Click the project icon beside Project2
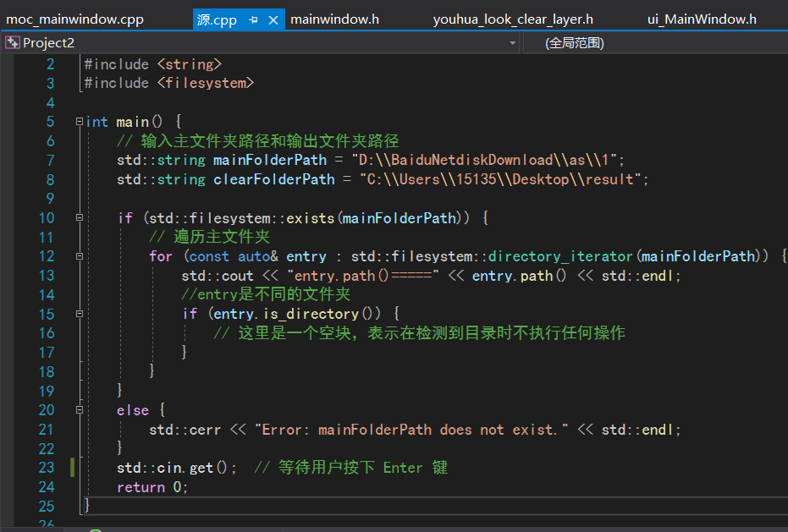 (x=12, y=41)
